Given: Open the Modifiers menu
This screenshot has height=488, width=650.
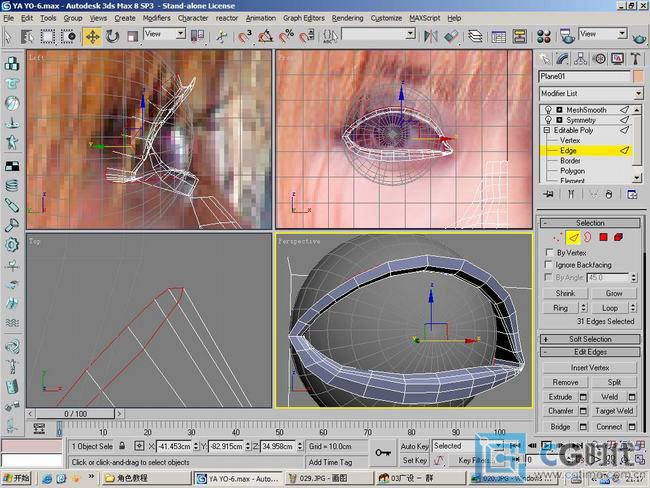Looking at the screenshot, I should tap(156, 18).
